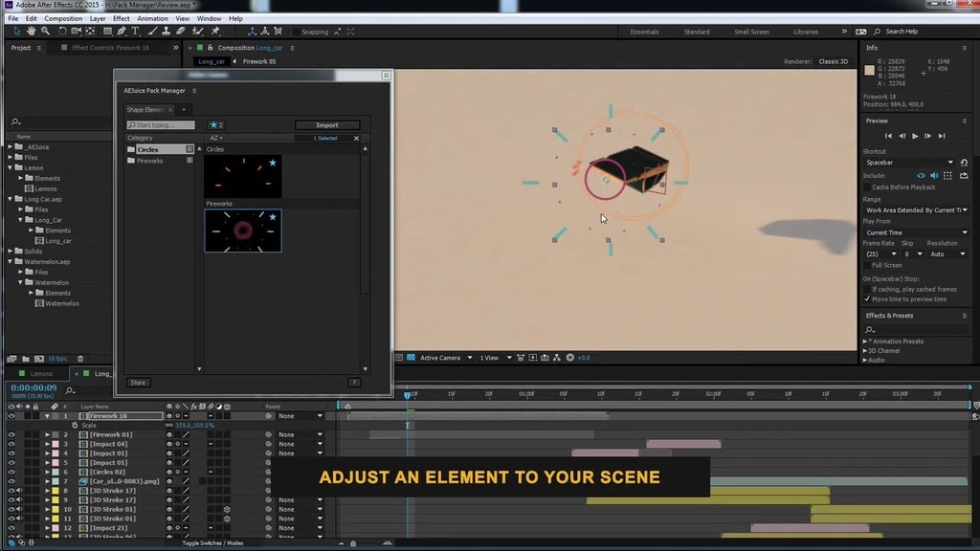
Task: Click the Scale stopwatch icon
Action: (75, 426)
